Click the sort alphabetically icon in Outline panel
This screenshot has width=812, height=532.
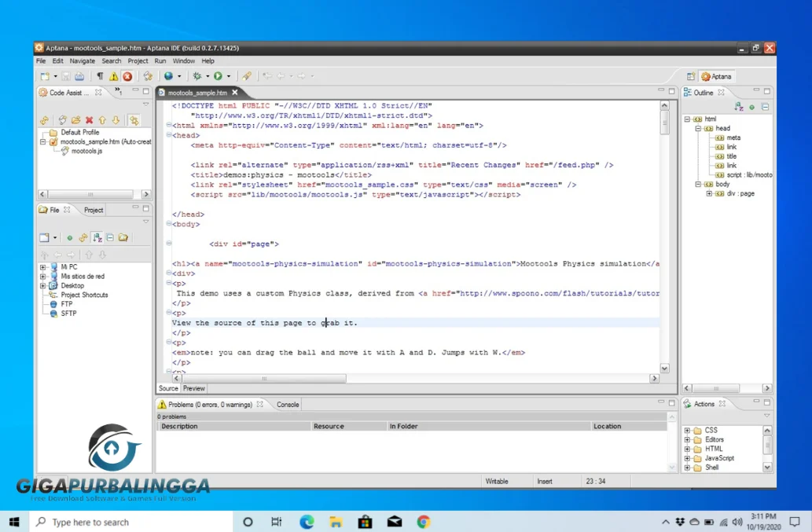(x=738, y=106)
